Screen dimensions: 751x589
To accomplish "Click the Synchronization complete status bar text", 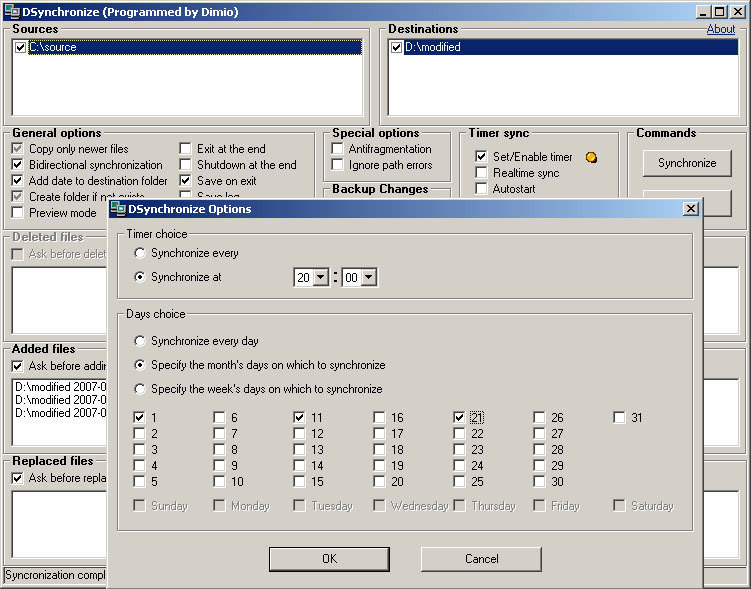I will click(x=56, y=575).
